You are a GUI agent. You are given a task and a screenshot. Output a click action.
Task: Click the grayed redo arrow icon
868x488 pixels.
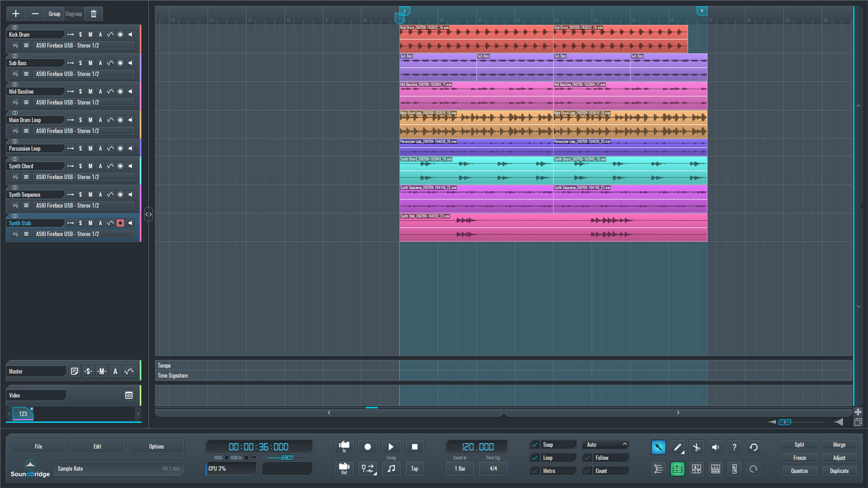tap(754, 469)
